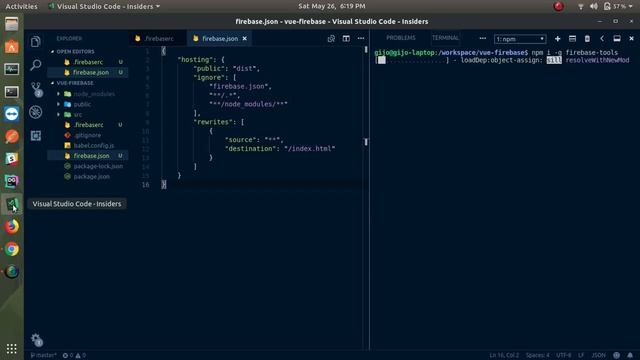Open the Search view in activity bar
The image size is (640, 360).
coord(36,64)
